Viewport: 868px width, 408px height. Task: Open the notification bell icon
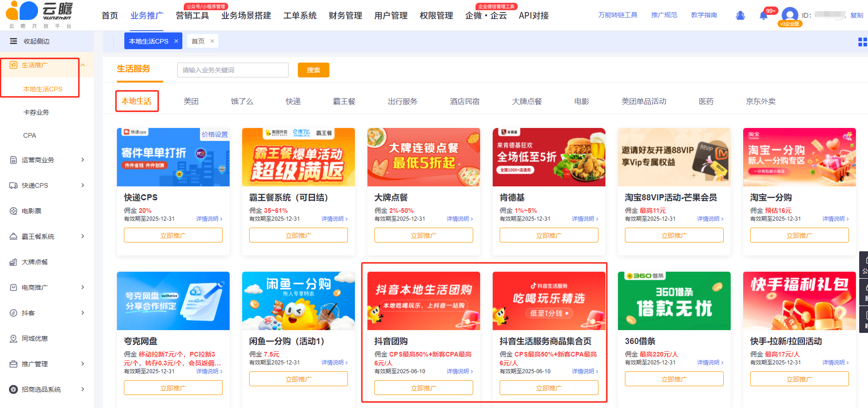click(763, 15)
